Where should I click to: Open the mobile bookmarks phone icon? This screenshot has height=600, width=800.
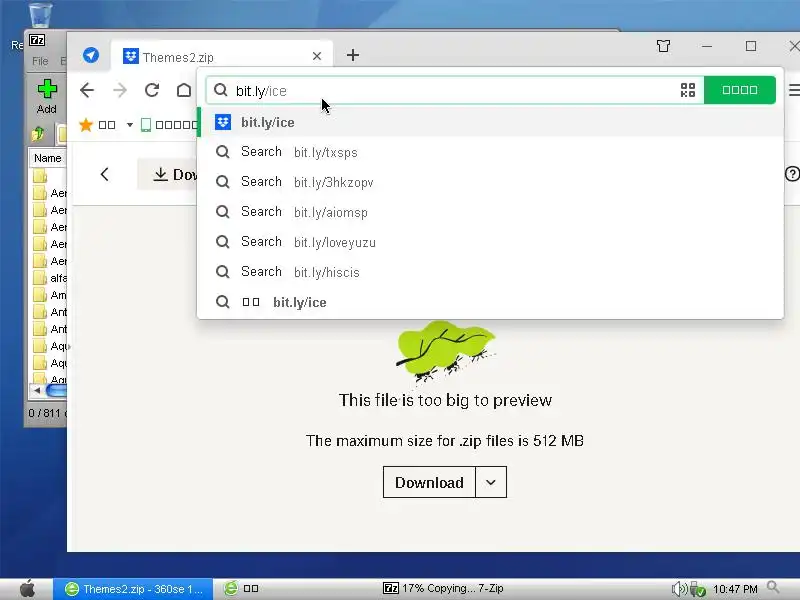[146, 124]
